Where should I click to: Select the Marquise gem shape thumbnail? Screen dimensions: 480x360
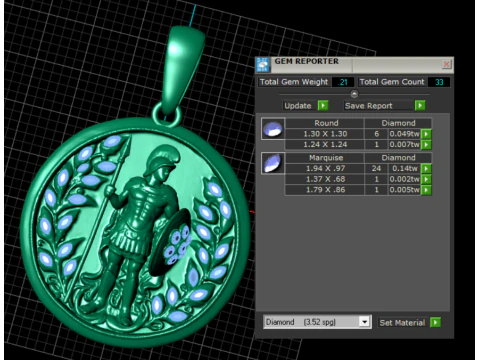[273, 163]
